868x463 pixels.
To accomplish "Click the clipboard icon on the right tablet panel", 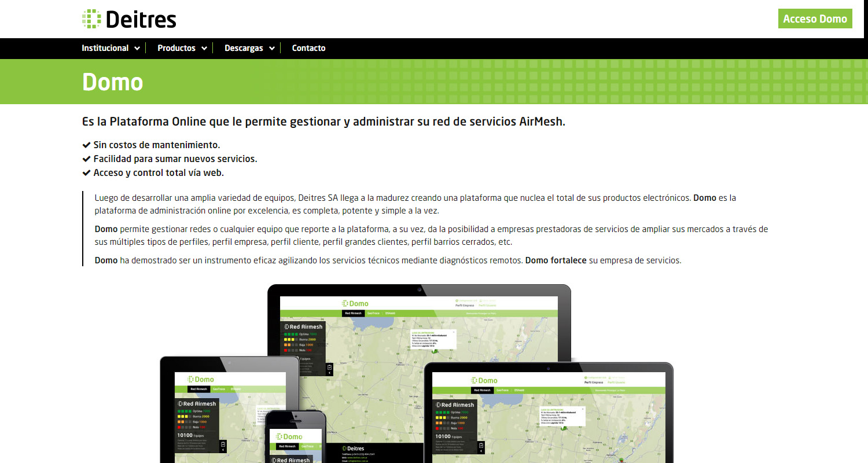I will pos(481,446).
